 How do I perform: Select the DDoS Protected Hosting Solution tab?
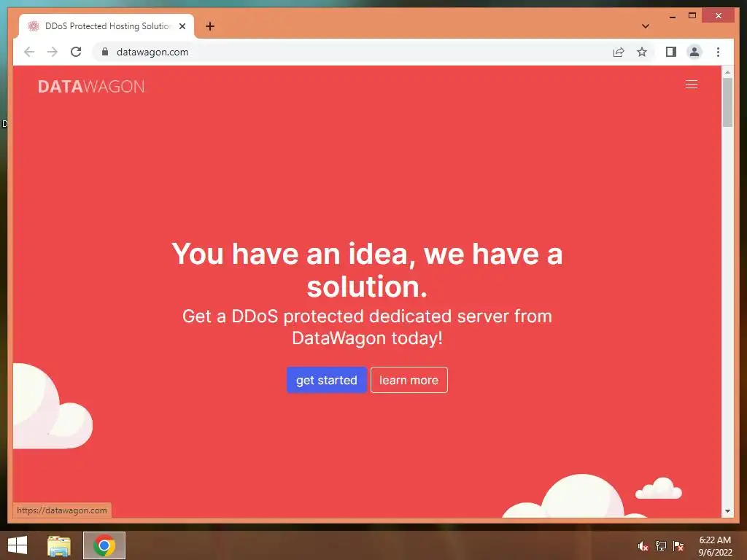point(107,26)
